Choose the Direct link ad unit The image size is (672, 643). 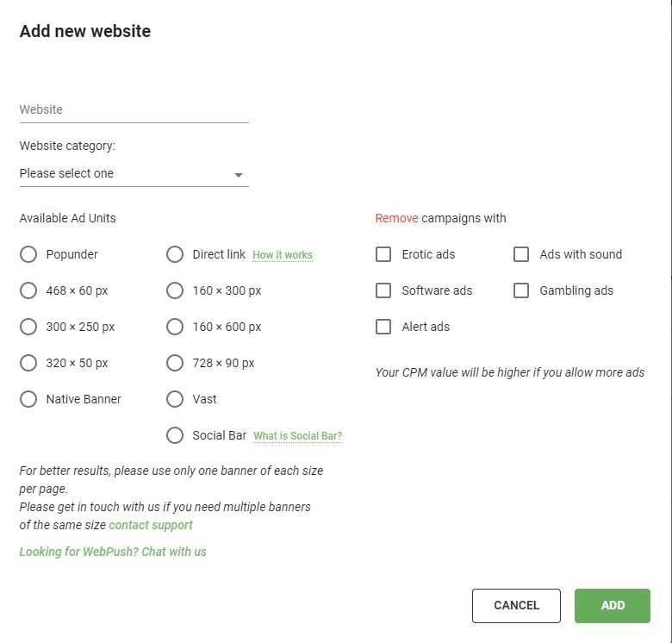point(175,254)
